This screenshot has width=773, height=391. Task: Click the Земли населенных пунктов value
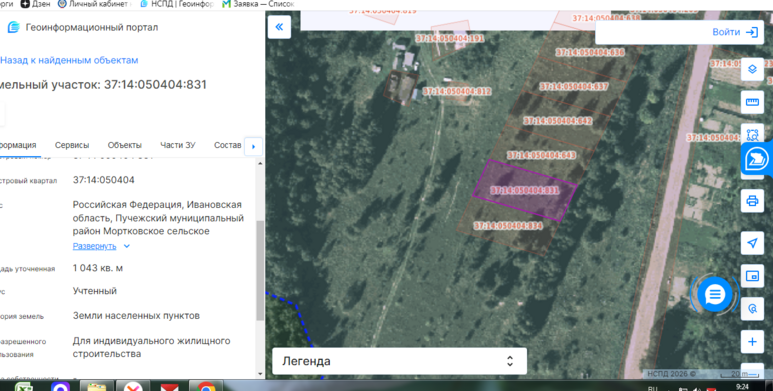136,316
